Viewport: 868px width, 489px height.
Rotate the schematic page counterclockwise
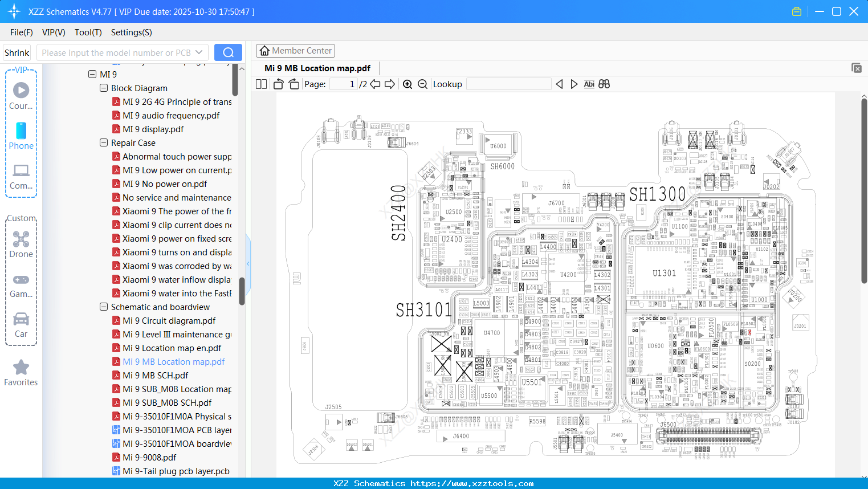pyautogui.click(x=278, y=84)
